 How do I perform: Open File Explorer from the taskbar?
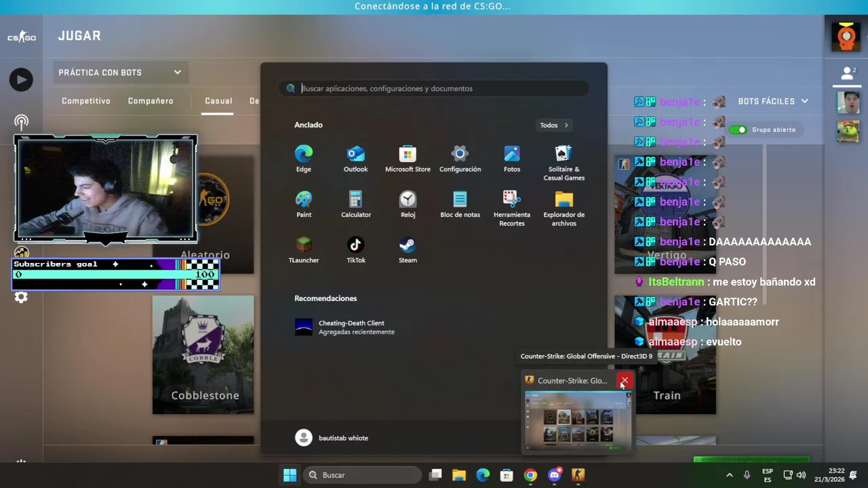tap(459, 475)
